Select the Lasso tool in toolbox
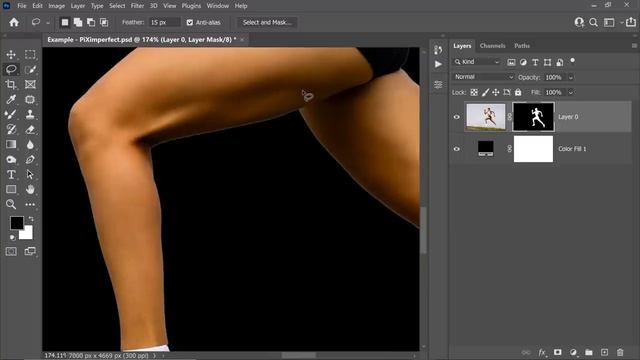The width and height of the screenshot is (640, 360). (11, 69)
